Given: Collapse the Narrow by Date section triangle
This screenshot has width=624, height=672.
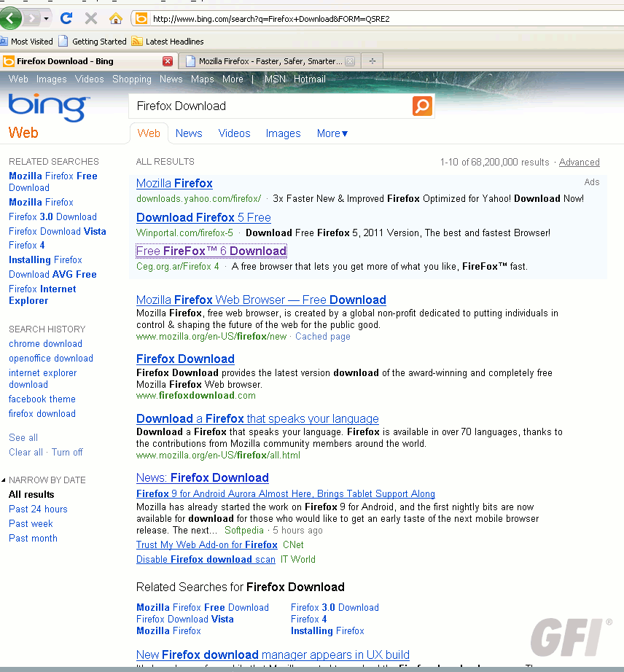Looking at the screenshot, I should tap(4, 480).
